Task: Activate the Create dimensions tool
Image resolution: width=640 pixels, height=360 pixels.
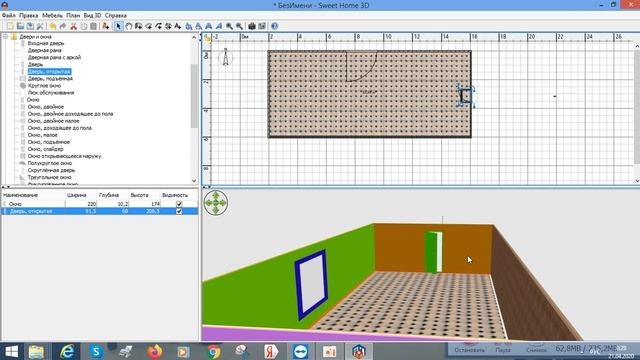Action: (x=168, y=26)
